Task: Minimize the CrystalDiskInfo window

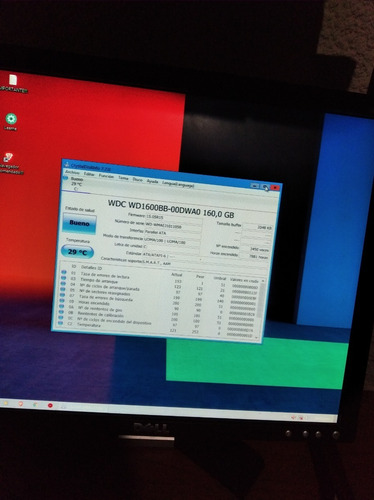Action: (254, 186)
